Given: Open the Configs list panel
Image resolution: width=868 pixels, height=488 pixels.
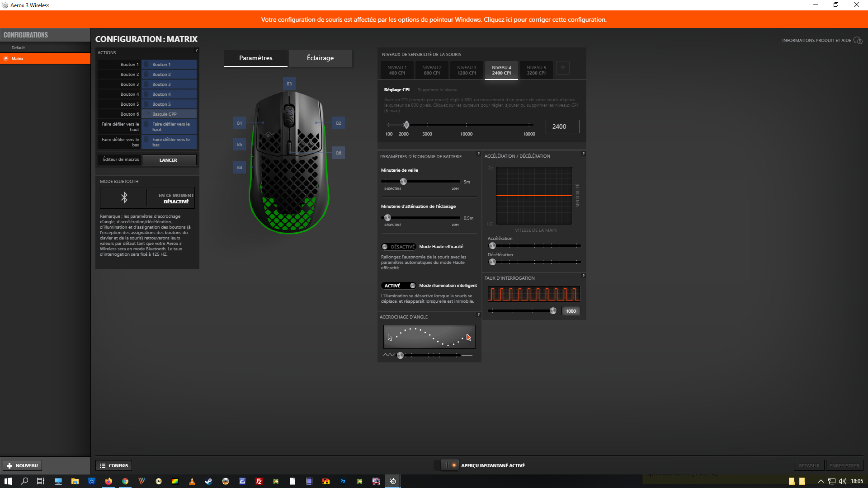Looking at the screenshot, I should [114, 465].
